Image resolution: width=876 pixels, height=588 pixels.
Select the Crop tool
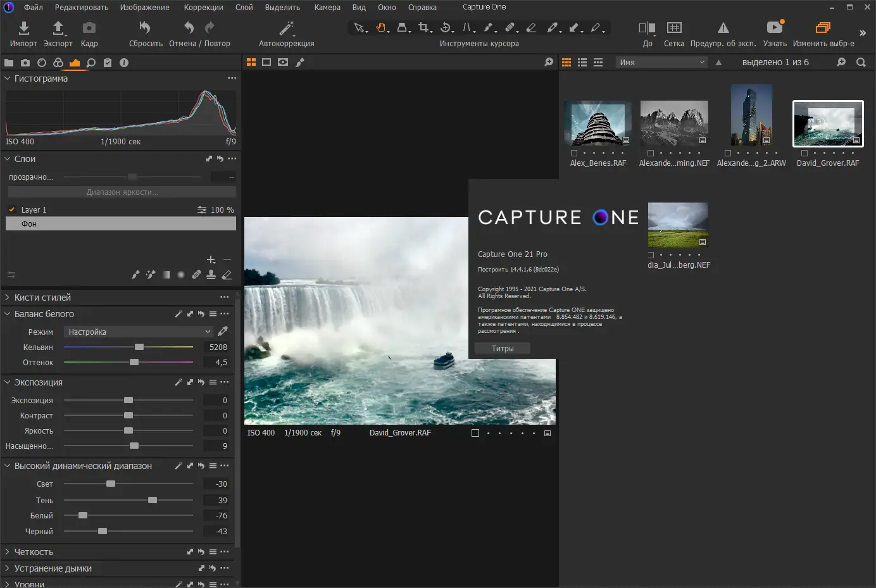[x=424, y=28]
